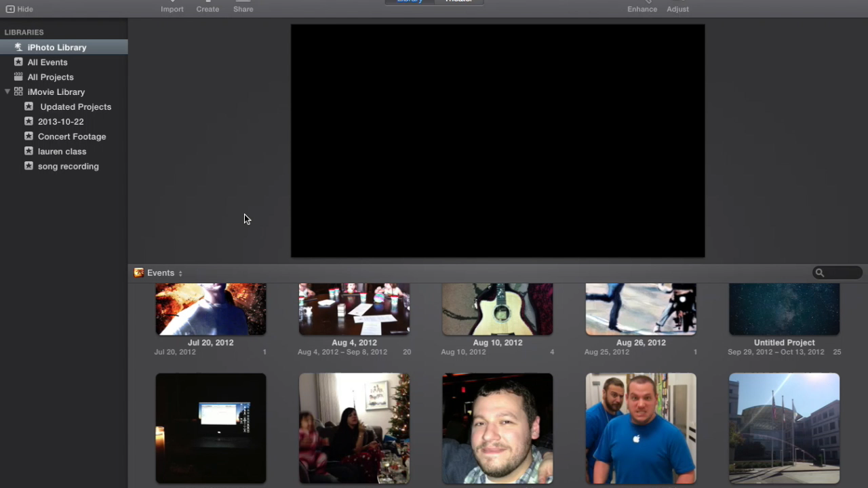Click the Concert Footage star icon
The width and height of the screenshot is (868, 488).
(28, 136)
